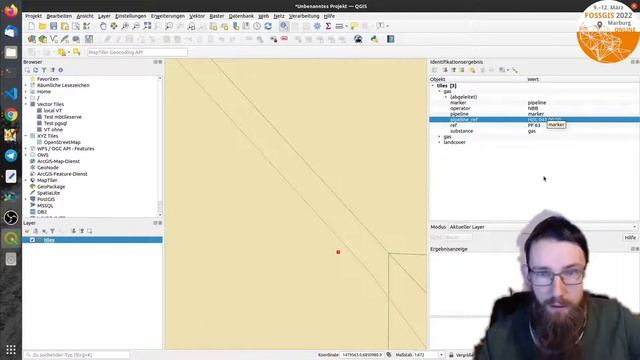Viewport: 640px width, 360px height.
Task: Click the Refresh map canvas icon
Action: (268, 26)
